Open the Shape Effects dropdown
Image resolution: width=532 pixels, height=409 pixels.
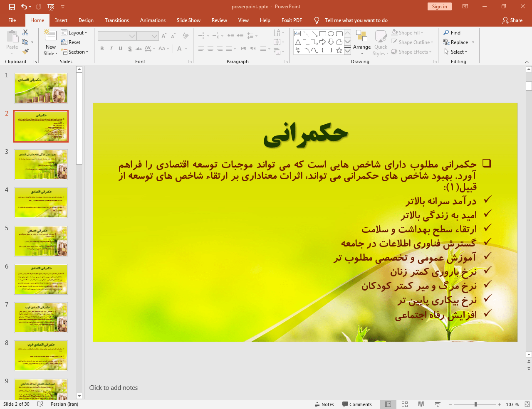coord(411,52)
